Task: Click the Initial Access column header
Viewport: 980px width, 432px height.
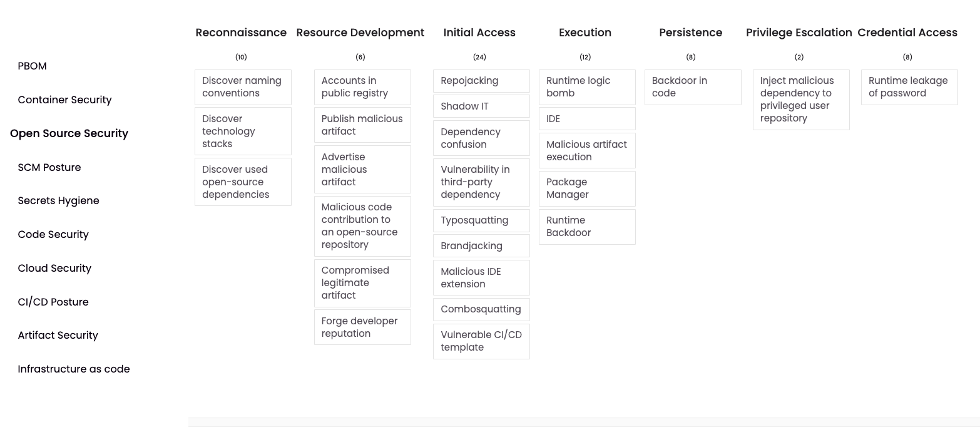Action: [x=479, y=33]
